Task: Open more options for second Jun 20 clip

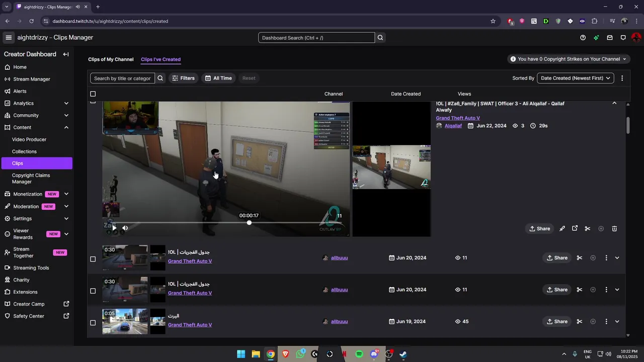Action: [606, 290]
